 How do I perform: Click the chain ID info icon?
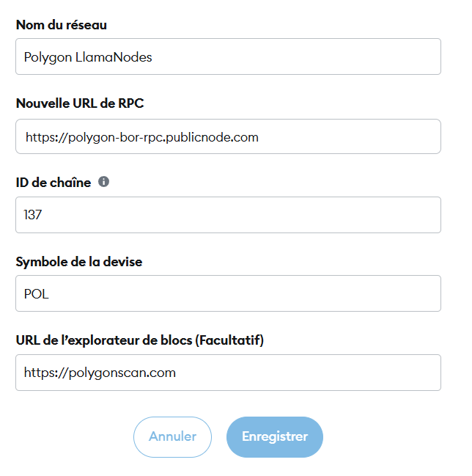click(103, 182)
